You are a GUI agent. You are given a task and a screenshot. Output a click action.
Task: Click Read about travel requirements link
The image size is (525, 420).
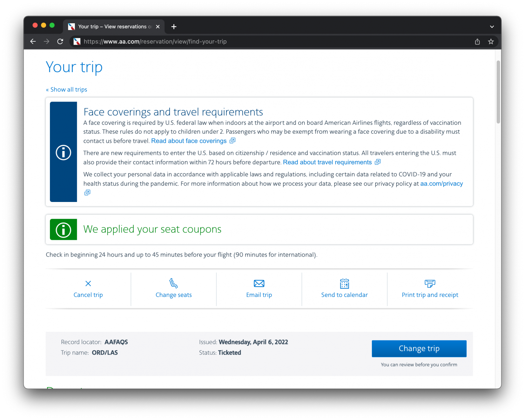tap(327, 162)
